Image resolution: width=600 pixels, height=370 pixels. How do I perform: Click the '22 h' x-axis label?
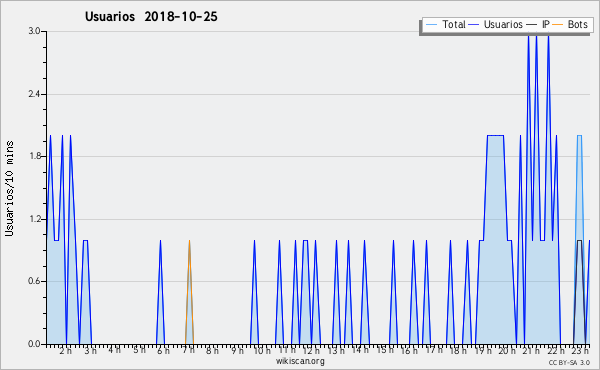pyautogui.click(x=556, y=351)
